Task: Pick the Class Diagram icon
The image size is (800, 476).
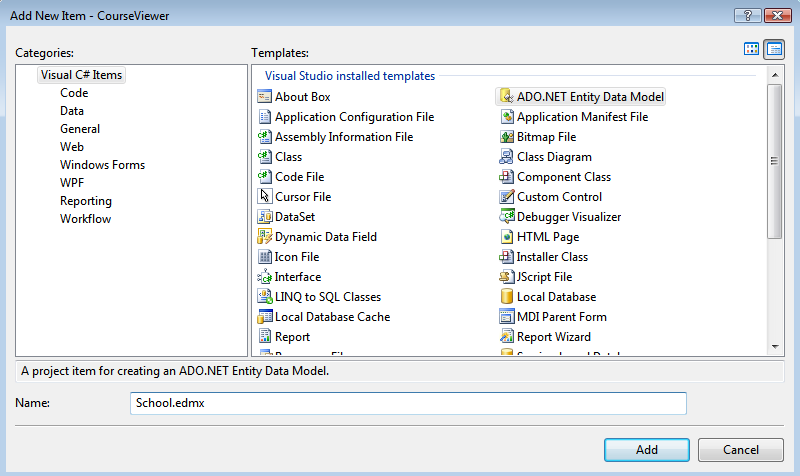Action: tap(506, 157)
